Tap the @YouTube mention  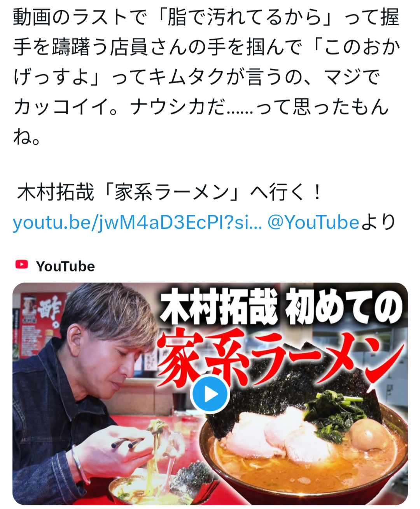[313, 223]
